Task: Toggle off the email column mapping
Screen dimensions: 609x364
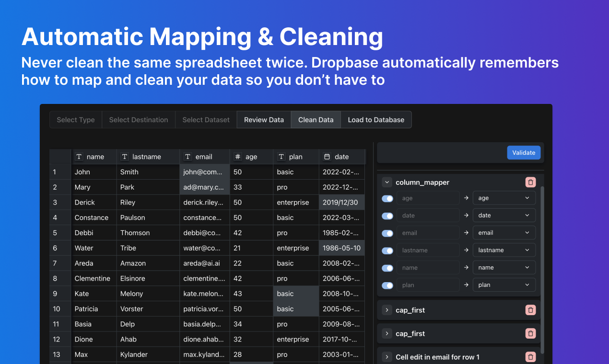Action: (387, 233)
